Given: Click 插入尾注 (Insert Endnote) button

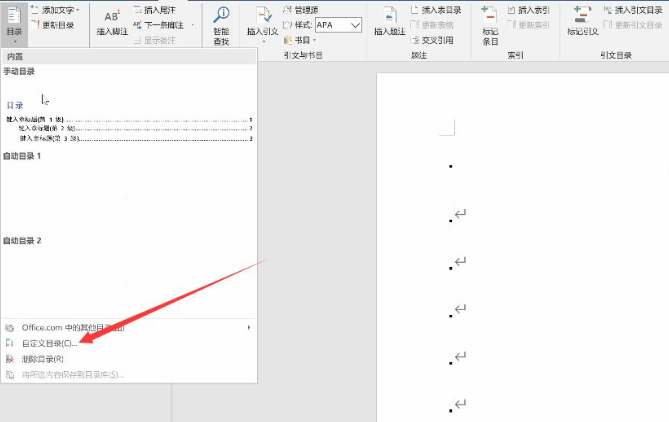Looking at the screenshot, I should (x=155, y=10).
